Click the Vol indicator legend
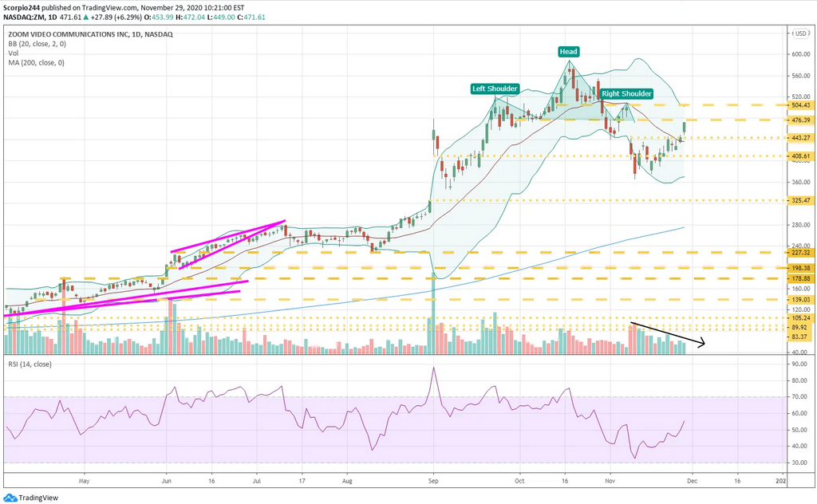 click(x=13, y=53)
